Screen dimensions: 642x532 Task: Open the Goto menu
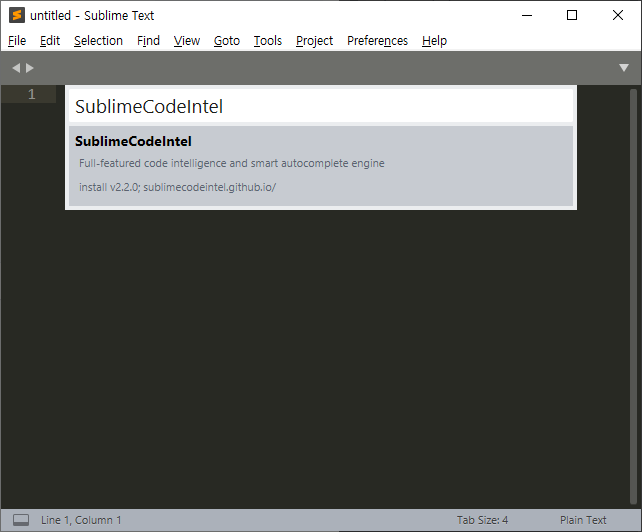click(227, 41)
